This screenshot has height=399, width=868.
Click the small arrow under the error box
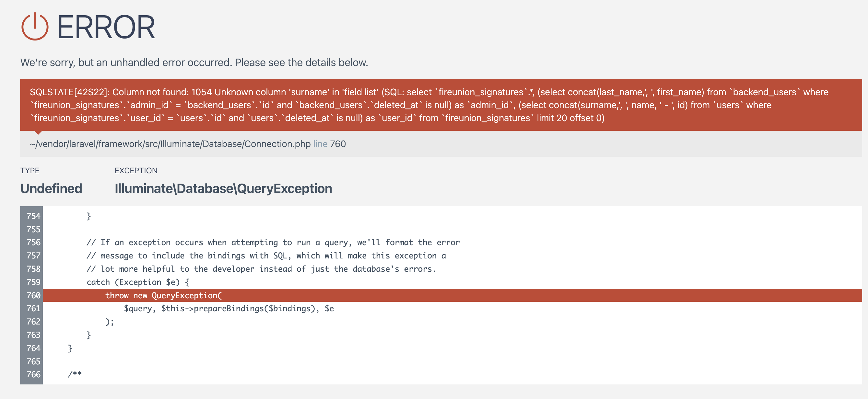coord(39,132)
